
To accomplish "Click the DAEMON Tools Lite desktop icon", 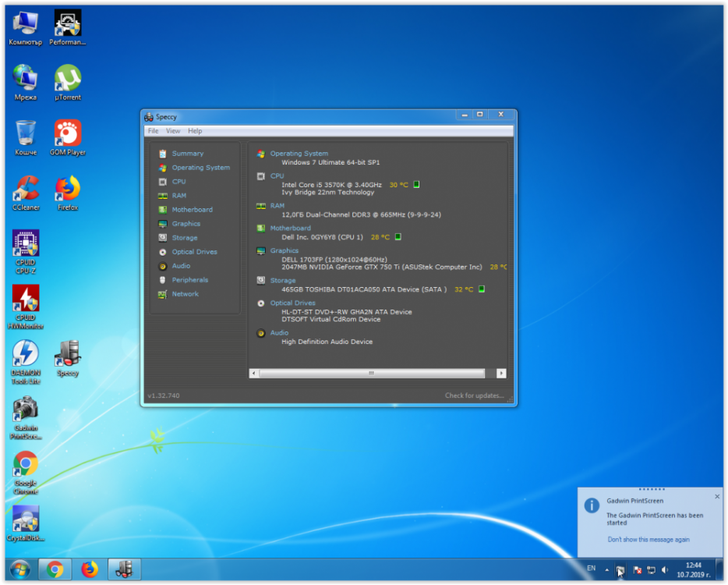I will pos(26,362).
